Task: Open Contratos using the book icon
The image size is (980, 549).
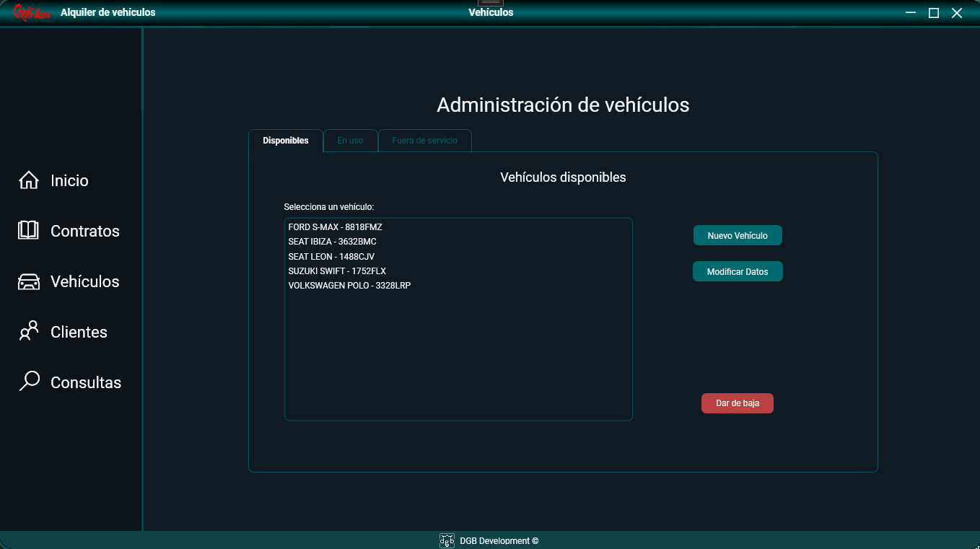Action: tap(27, 230)
